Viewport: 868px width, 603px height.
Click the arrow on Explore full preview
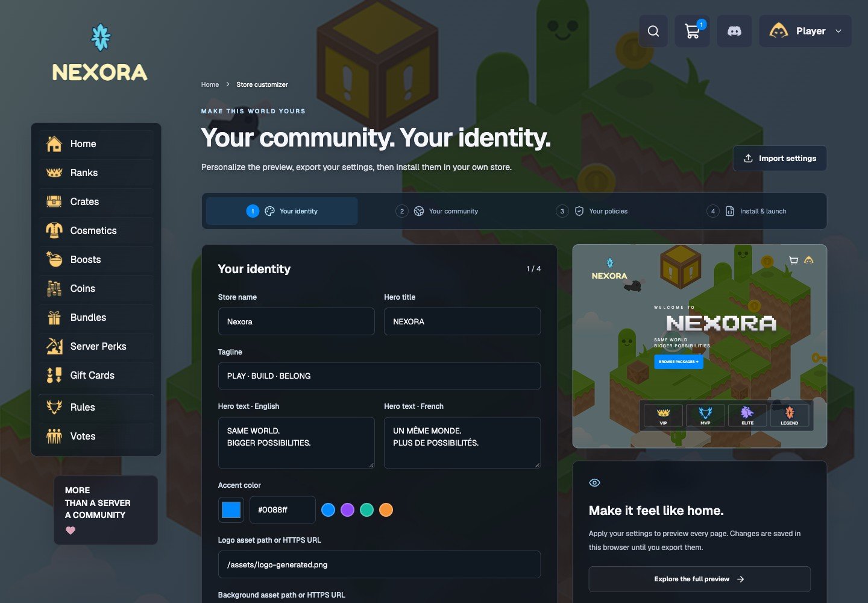click(x=741, y=579)
